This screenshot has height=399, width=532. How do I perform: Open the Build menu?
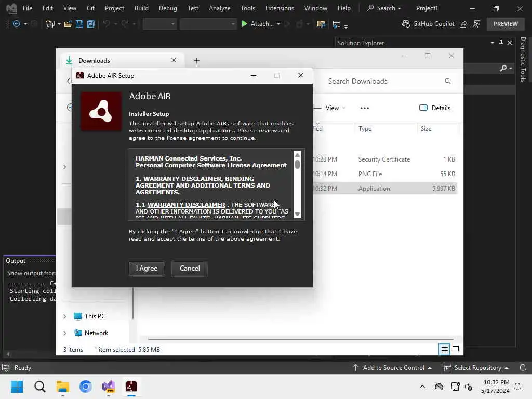click(x=141, y=8)
